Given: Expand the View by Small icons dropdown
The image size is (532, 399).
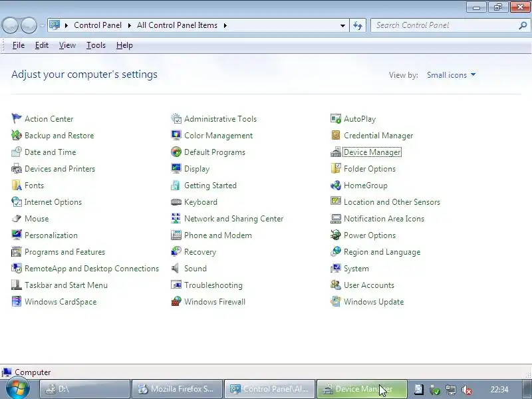Looking at the screenshot, I should click(452, 75).
